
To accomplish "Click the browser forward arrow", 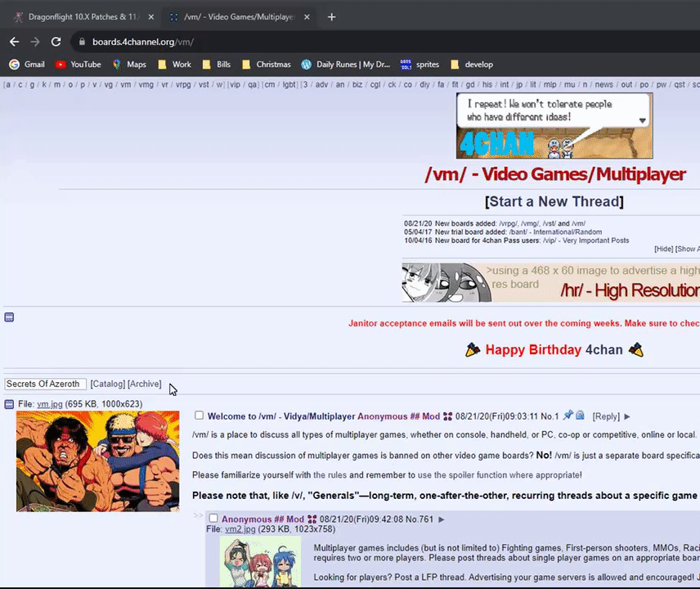I will [35, 42].
